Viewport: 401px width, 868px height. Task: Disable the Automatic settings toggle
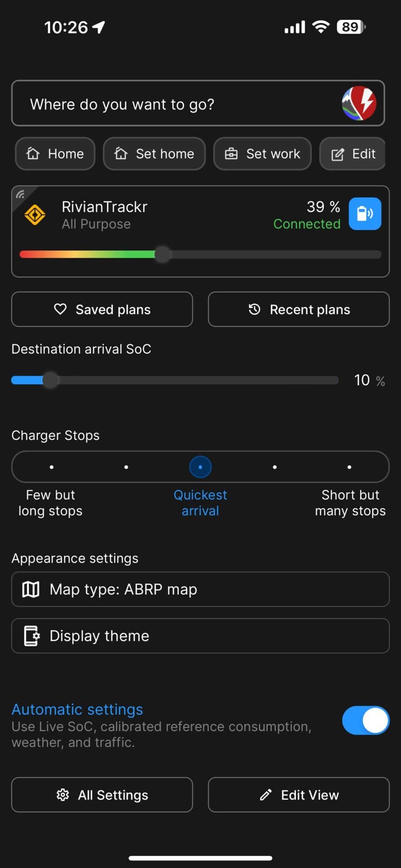tap(365, 720)
